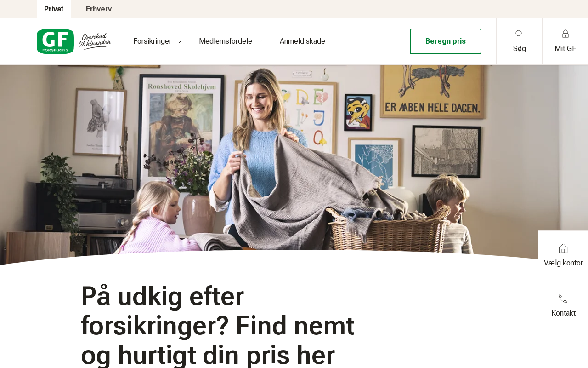588x368 pixels.
Task: Open the Medlemsfordele menu label
Action: coord(226,41)
